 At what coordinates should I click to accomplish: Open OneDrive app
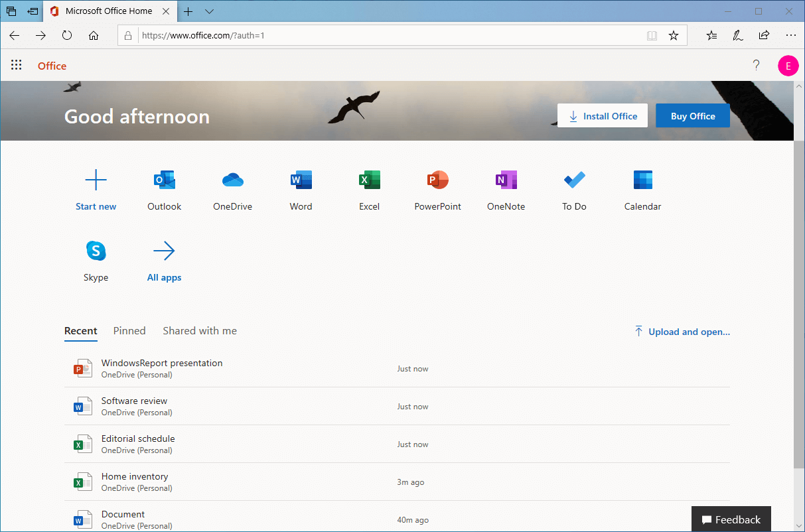point(232,190)
